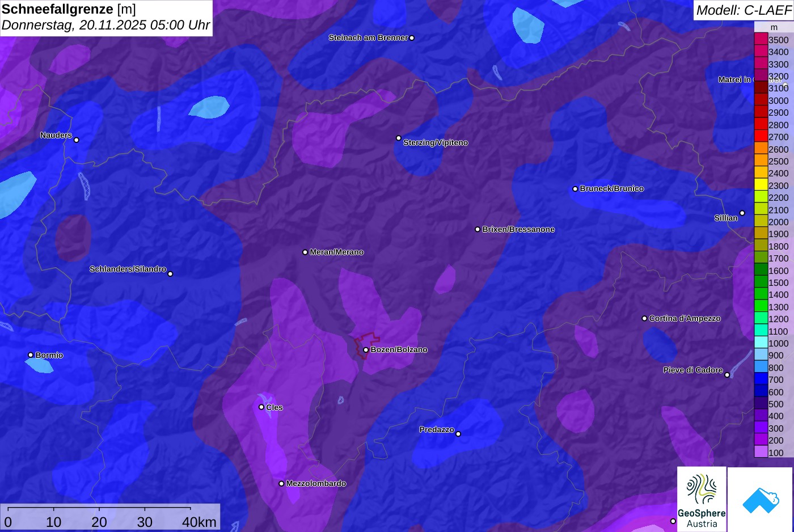This screenshot has height=532, width=794.
Task: Click the 40km scale bar label
Action: [199, 522]
